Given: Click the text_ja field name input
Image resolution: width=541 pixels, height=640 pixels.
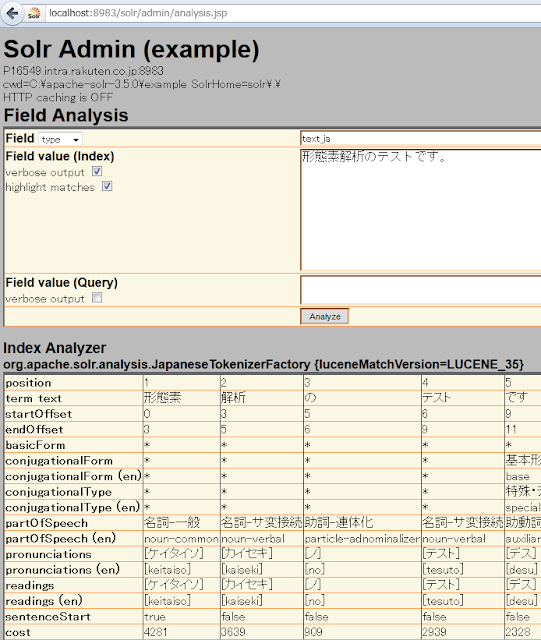Looking at the screenshot, I should coord(421,139).
